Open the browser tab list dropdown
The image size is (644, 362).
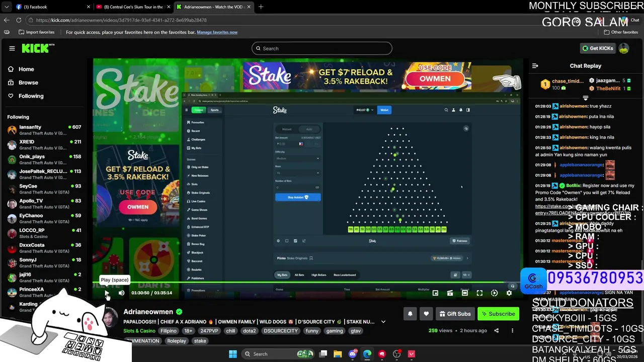[7, 7]
